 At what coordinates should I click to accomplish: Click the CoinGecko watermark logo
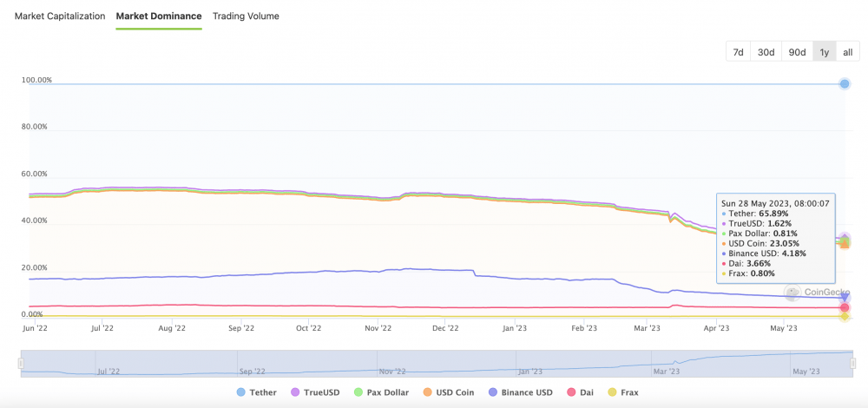point(818,293)
